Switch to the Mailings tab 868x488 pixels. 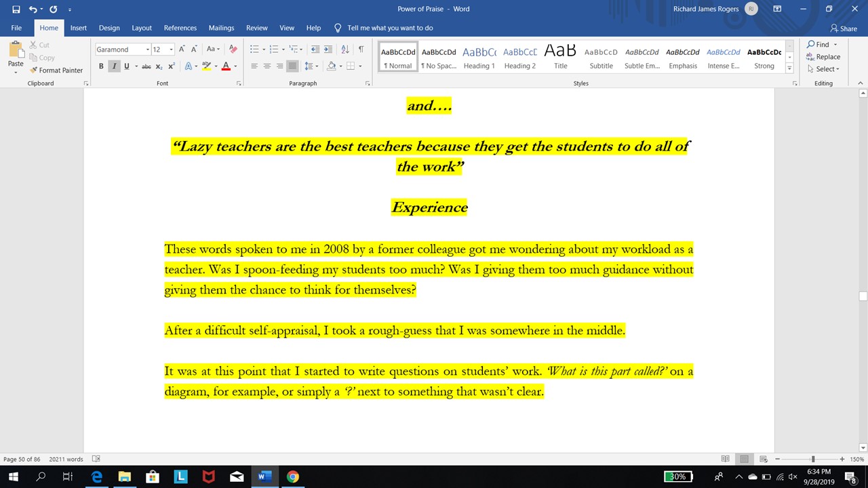point(221,28)
